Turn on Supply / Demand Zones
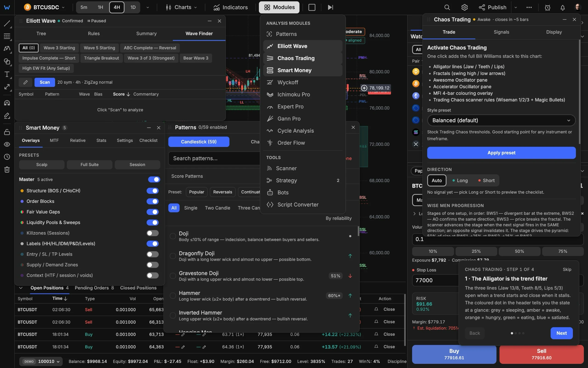Viewport: 588px width, 368px height. [x=153, y=265]
